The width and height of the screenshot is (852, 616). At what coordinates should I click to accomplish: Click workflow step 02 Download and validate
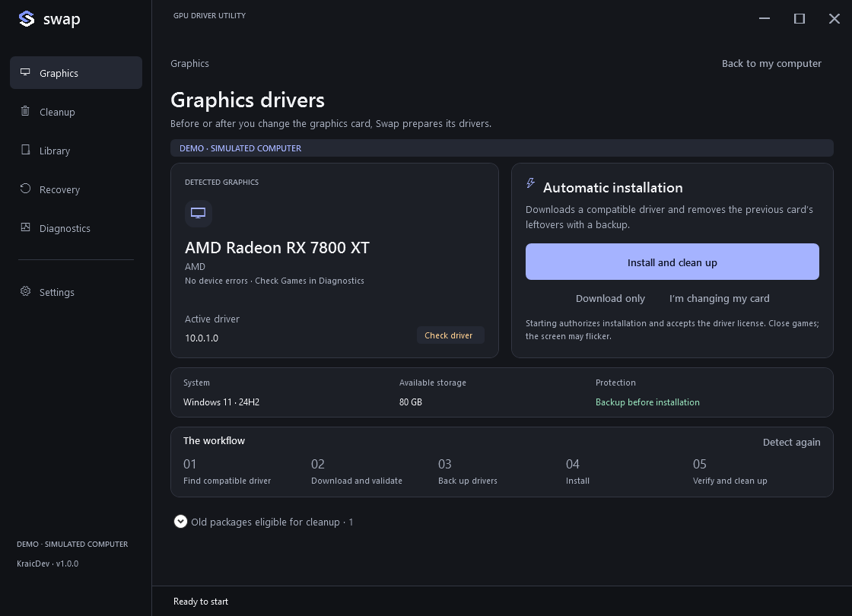click(x=357, y=472)
